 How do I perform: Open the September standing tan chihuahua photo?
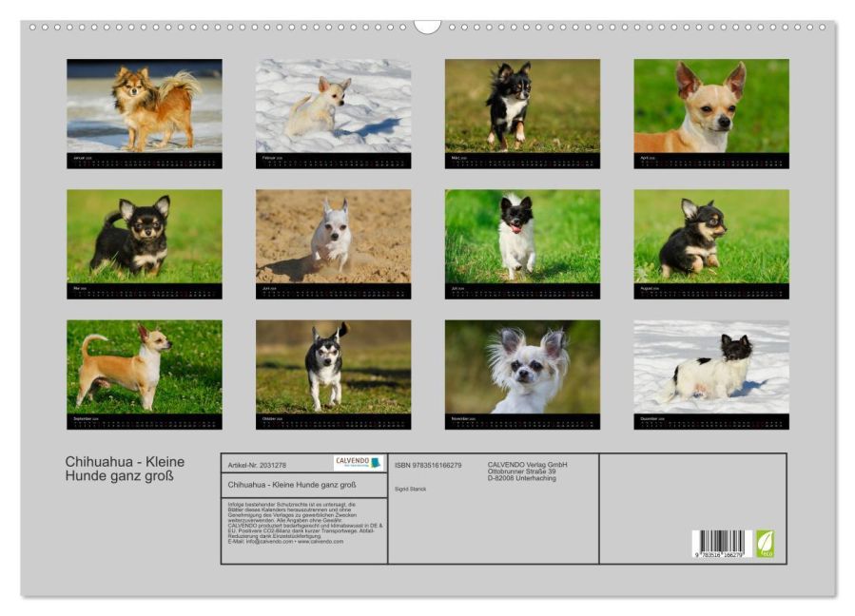coord(145,367)
